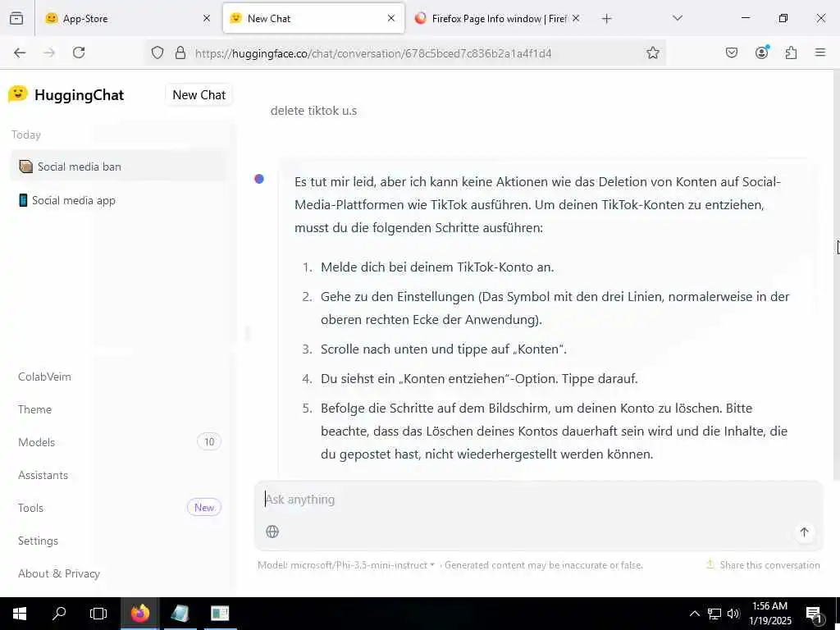The height and width of the screenshot is (630, 840).
Task: Click the assistant avatar beside the reply
Action: tap(259, 179)
